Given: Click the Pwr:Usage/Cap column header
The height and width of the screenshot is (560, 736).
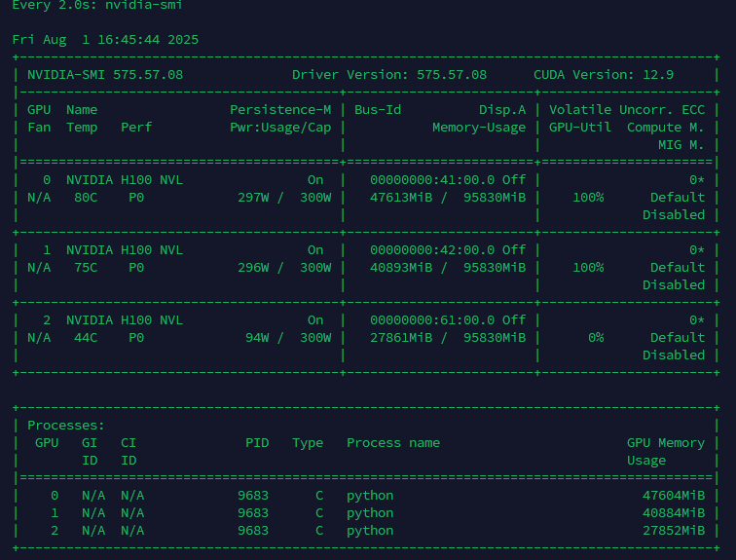Looking at the screenshot, I should (x=280, y=128).
